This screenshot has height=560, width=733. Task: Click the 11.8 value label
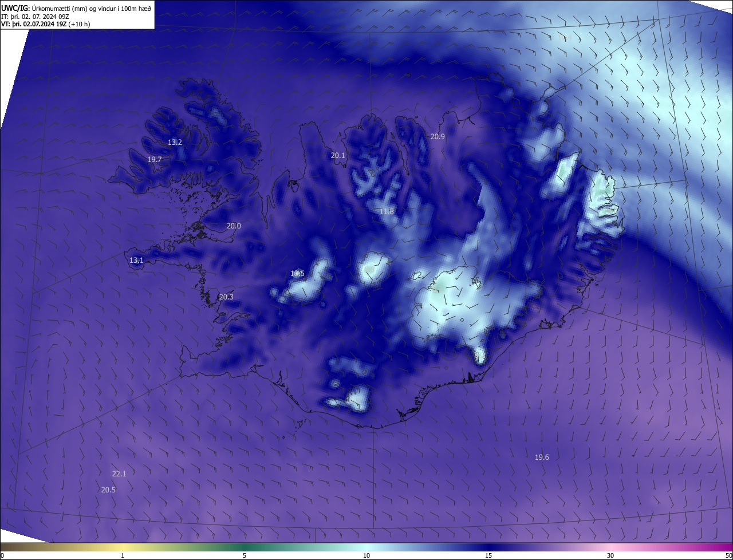[387, 211]
